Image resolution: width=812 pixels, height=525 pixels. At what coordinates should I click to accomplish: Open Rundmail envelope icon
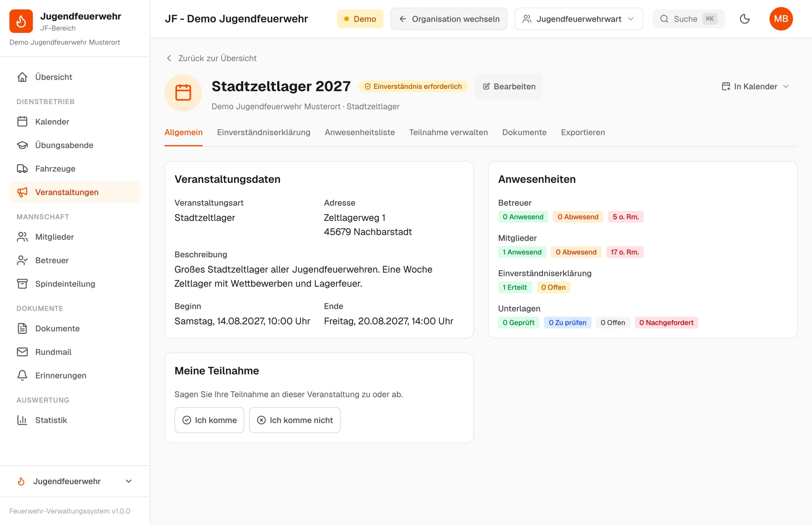point(22,352)
